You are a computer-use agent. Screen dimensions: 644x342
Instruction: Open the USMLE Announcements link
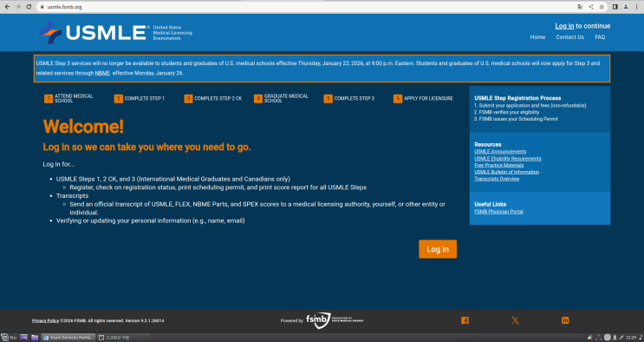click(500, 151)
